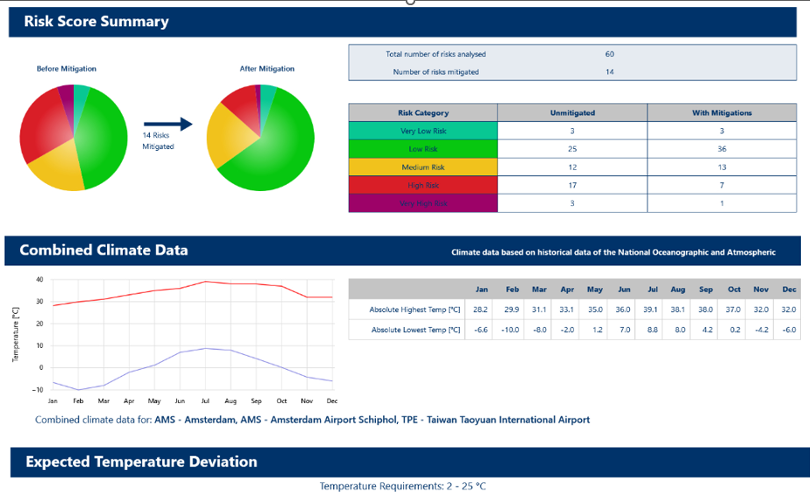Click the Taiwan Taoyuan International Airport text
810x500 pixels.
(x=508, y=420)
